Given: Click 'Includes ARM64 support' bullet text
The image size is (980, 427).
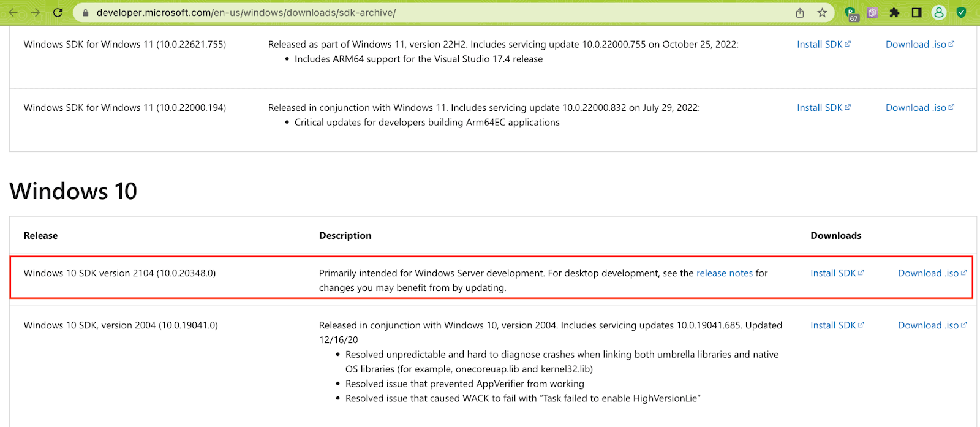Looking at the screenshot, I should (x=418, y=59).
